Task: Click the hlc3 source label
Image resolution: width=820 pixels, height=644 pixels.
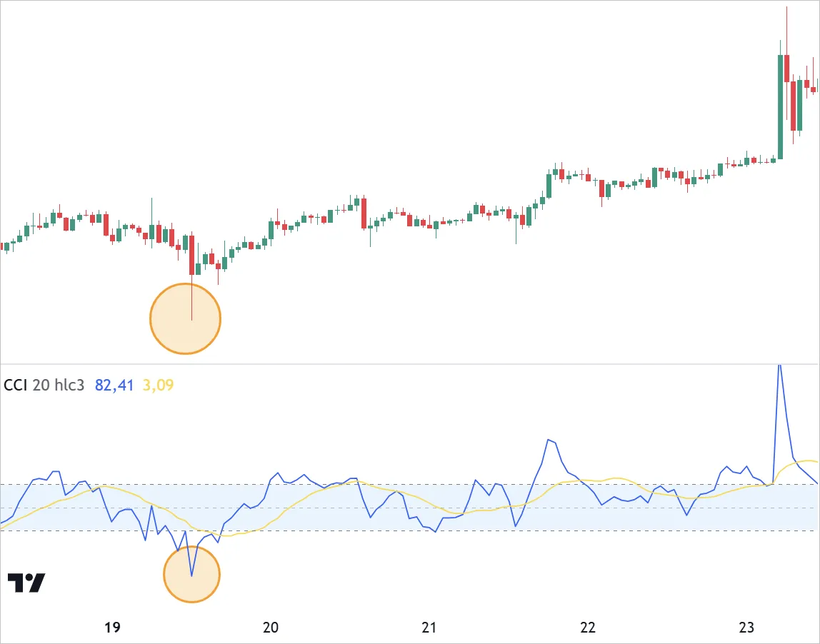Action: [x=69, y=386]
